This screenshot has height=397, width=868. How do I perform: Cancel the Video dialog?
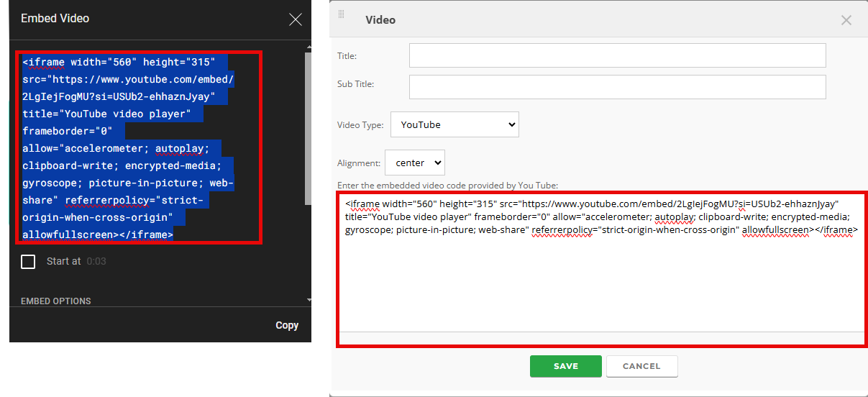click(641, 366)
